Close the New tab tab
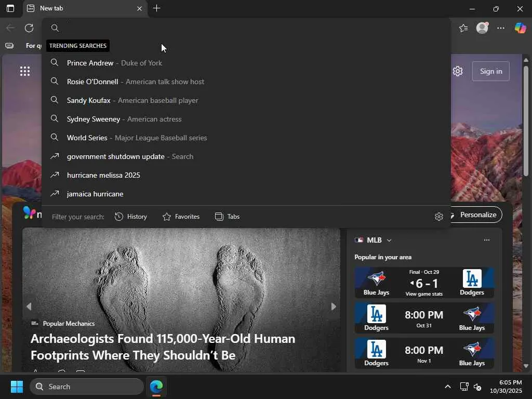The width and height of the screenshot is (532, 399). point(139,8)
